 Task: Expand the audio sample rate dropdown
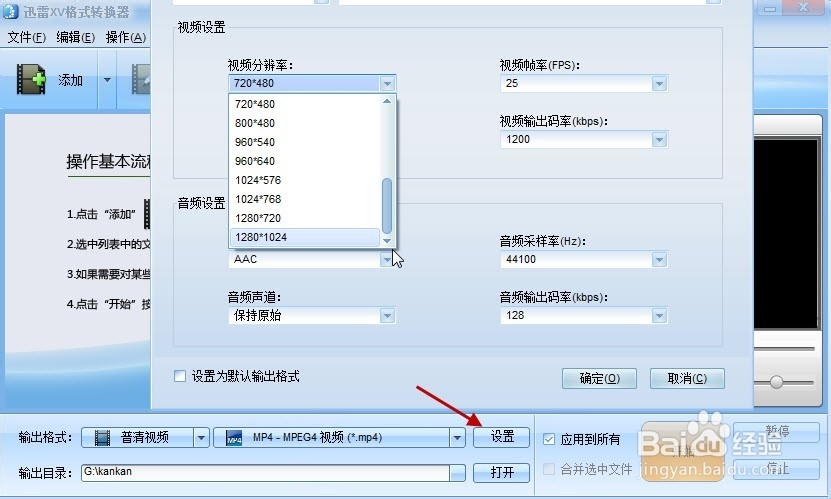point(659,260)
